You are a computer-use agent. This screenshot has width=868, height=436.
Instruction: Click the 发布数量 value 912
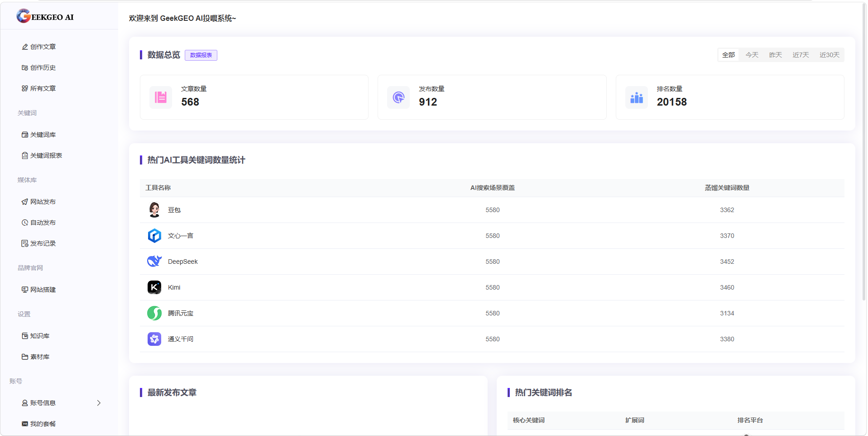tap(428, 102)
